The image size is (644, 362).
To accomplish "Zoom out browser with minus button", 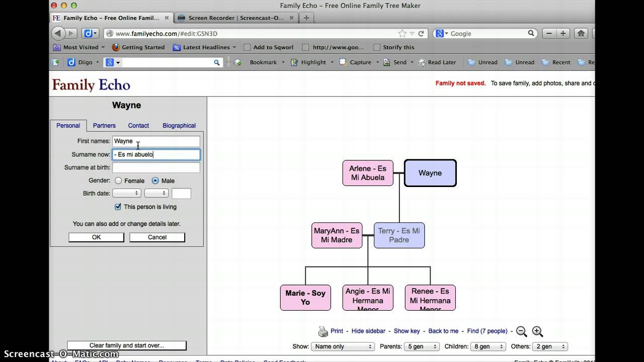I will pyautogui.click(x=549, y=33).
